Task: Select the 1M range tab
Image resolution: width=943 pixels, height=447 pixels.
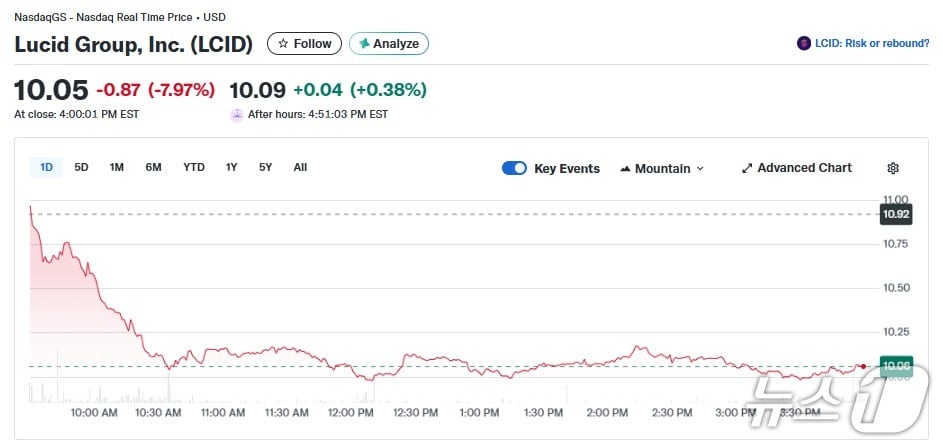Action: pos(117,167)
